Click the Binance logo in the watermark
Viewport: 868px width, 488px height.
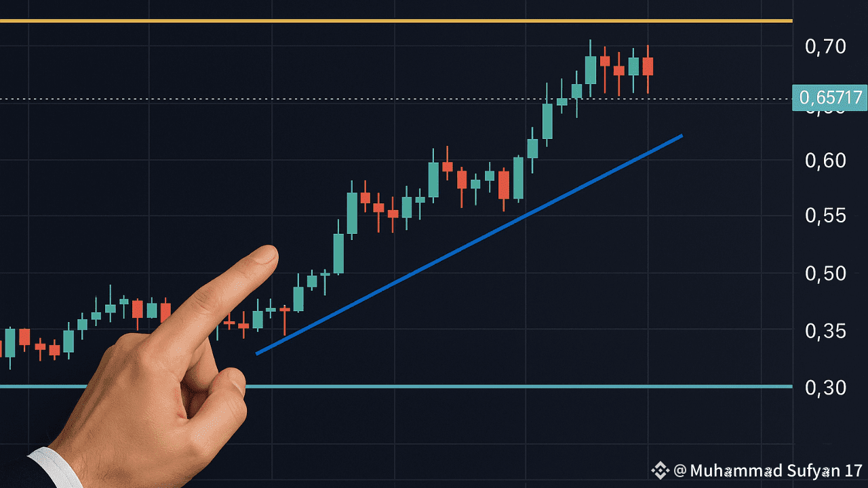[660, 470]
